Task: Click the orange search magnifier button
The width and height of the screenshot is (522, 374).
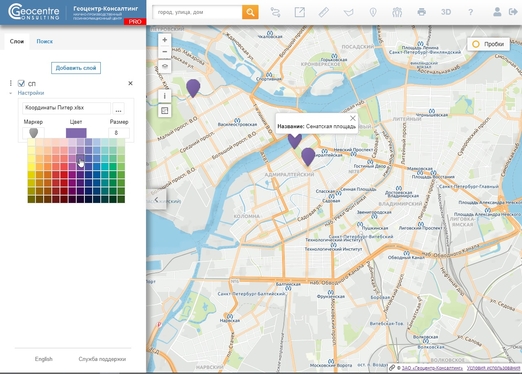Action: tap(250, 12)
